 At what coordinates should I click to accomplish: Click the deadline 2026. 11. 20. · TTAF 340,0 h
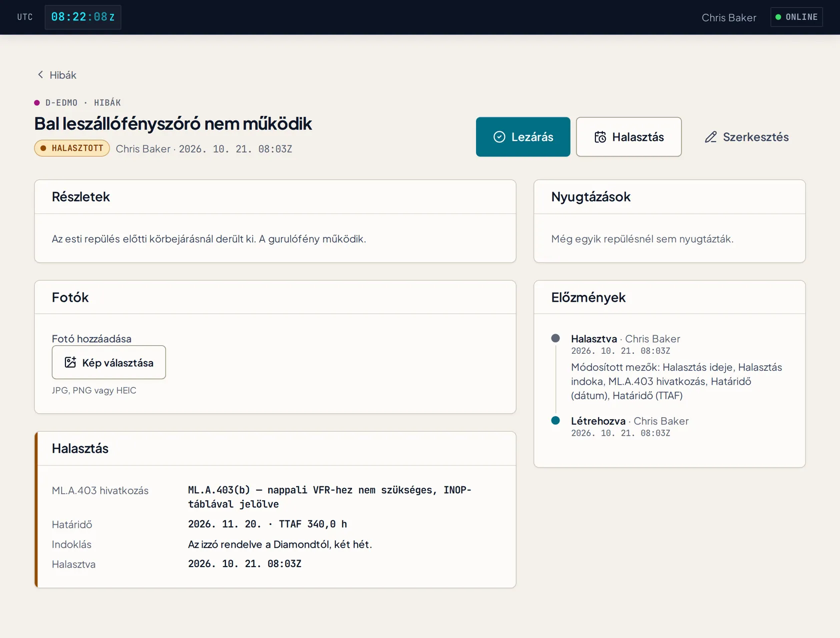point(267,524)
